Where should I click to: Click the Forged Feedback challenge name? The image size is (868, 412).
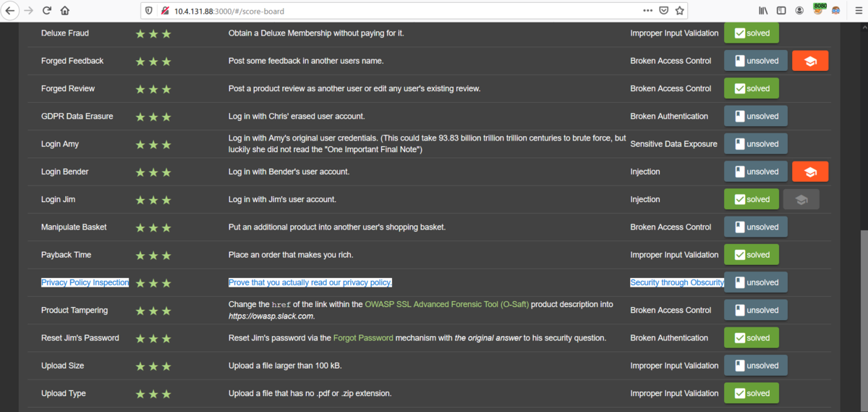[72, 61]
